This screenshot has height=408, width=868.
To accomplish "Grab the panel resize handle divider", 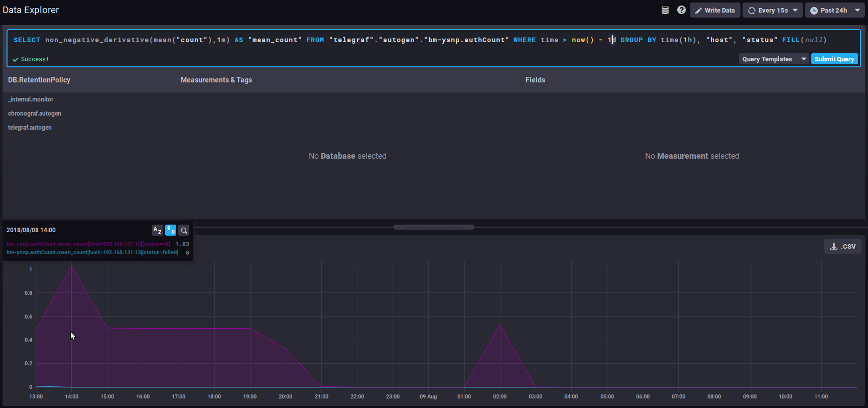I will (x=433, y=227).
